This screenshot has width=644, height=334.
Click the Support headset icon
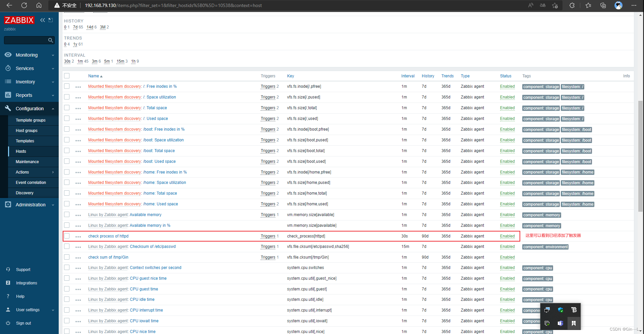[x=8, y=269]
